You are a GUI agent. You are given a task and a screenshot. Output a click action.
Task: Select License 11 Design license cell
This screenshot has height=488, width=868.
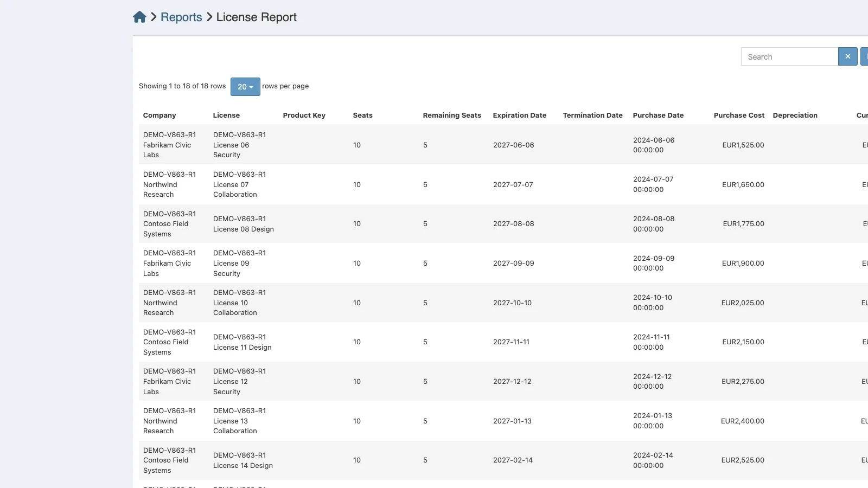point(242,342)
